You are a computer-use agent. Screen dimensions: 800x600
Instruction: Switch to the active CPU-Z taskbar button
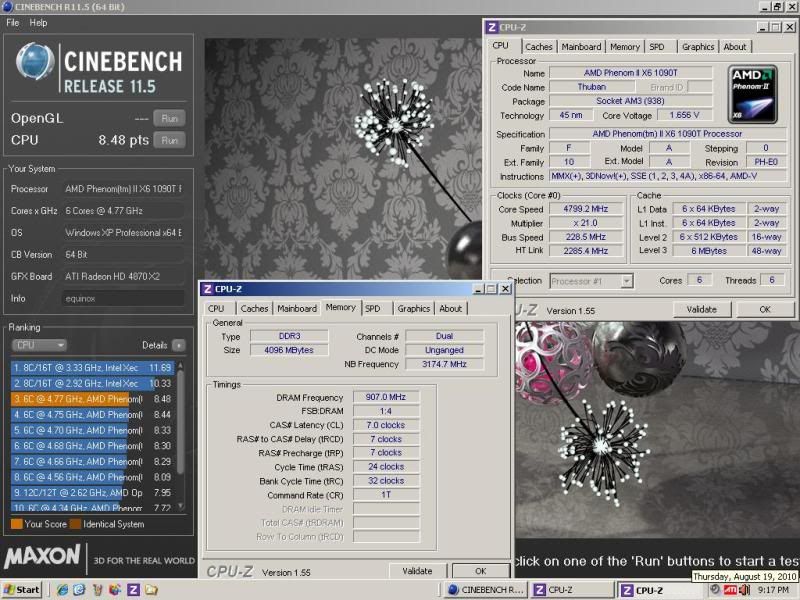(x=659, y=590)
